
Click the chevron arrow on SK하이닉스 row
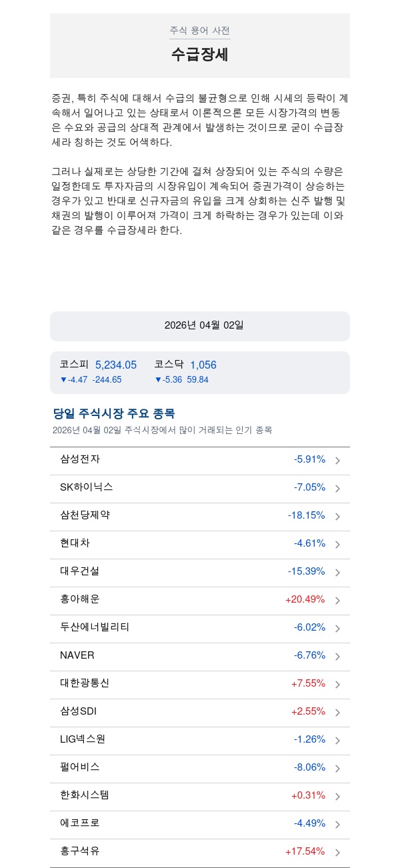(337, 489)
